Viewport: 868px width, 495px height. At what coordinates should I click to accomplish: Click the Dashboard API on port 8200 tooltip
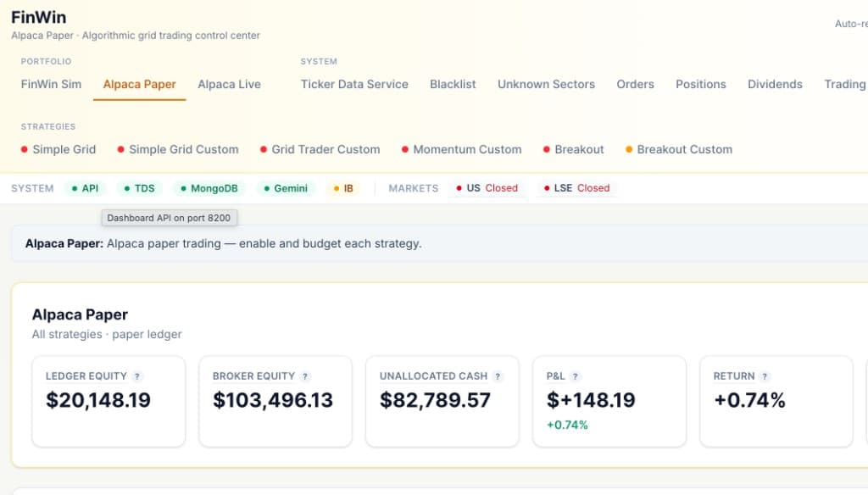click(x=169, y=218)
